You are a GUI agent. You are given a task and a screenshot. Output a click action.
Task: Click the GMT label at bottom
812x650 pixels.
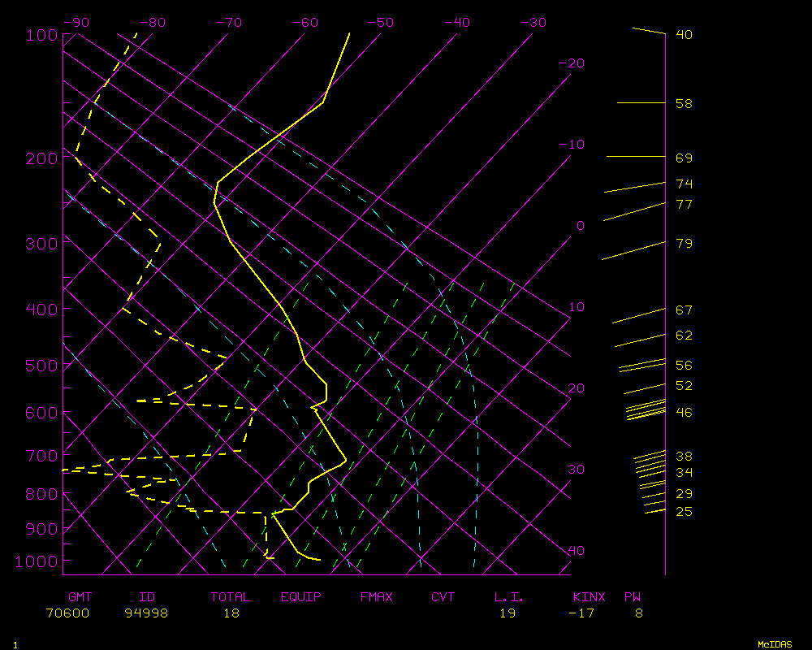(x=80, y=597)
